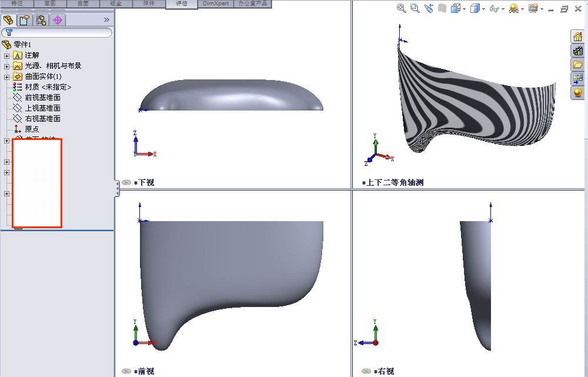Switch to the 评估 tab
588x377 pixels.
click(182, 4)
